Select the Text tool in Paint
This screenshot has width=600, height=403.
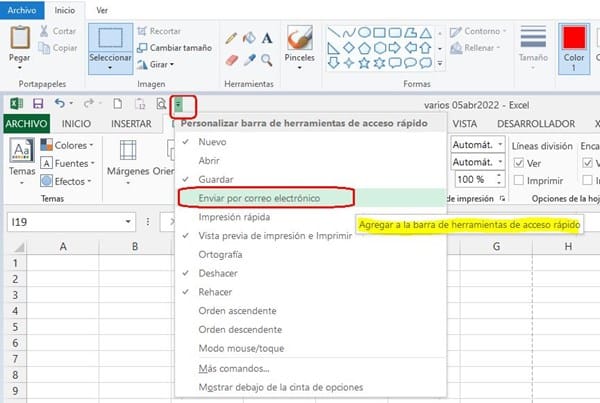pyautogui.click(x=267, y=38)
